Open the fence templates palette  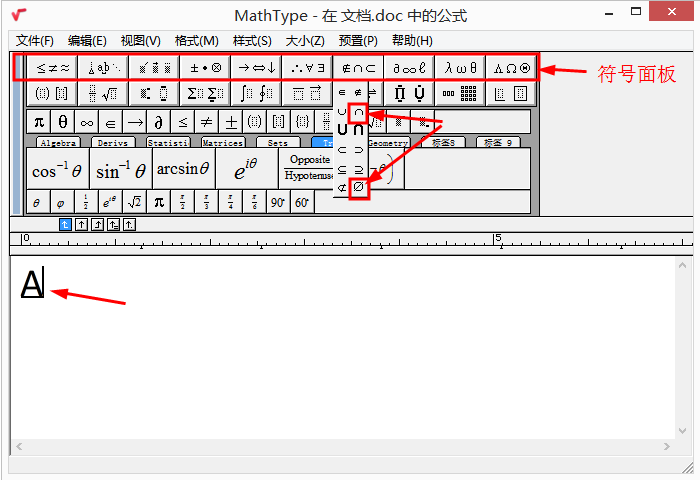(52, 93)
